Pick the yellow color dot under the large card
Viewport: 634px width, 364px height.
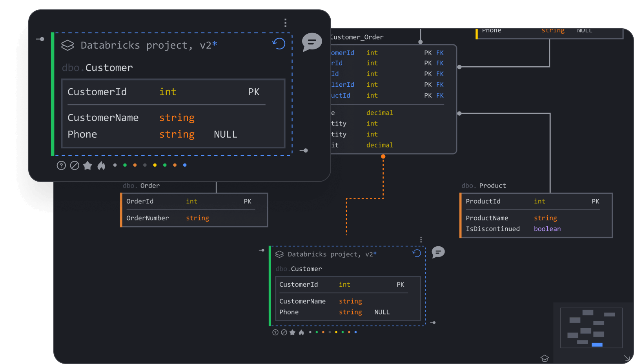[155, 165]
